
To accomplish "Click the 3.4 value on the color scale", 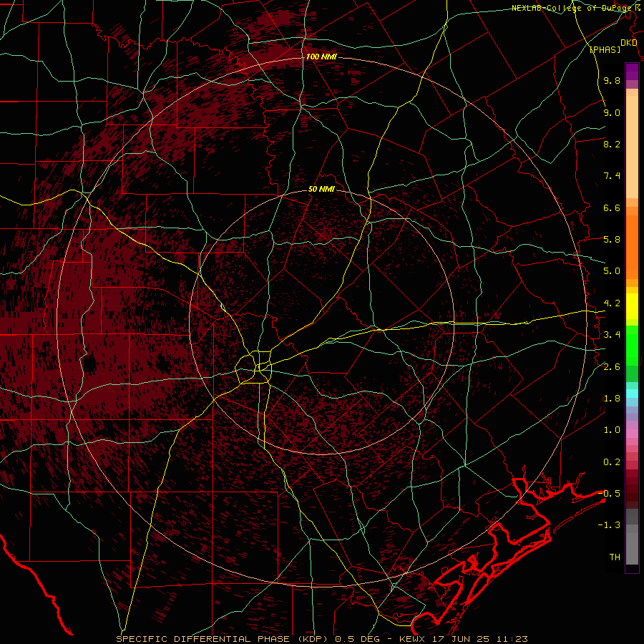I will tap(612, 335).
